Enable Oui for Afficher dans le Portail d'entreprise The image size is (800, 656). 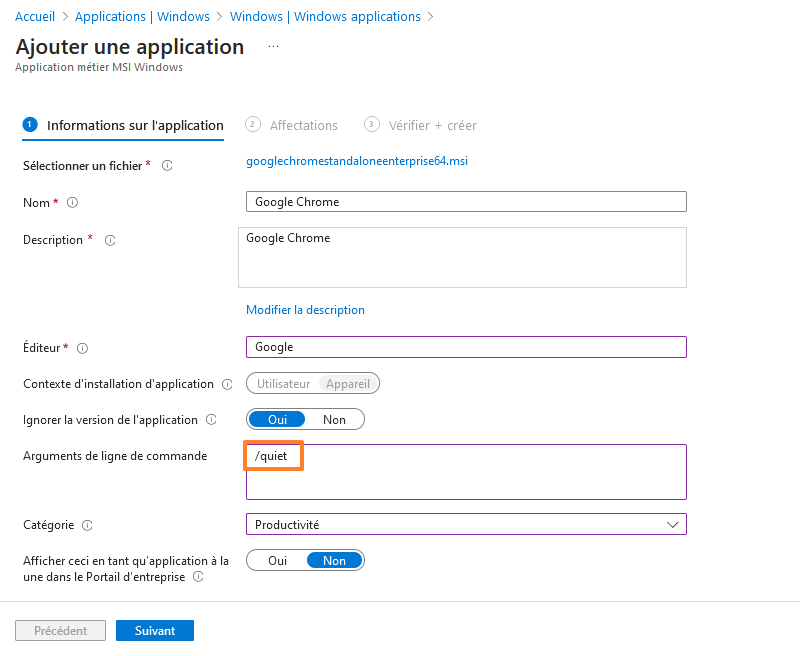276,560
